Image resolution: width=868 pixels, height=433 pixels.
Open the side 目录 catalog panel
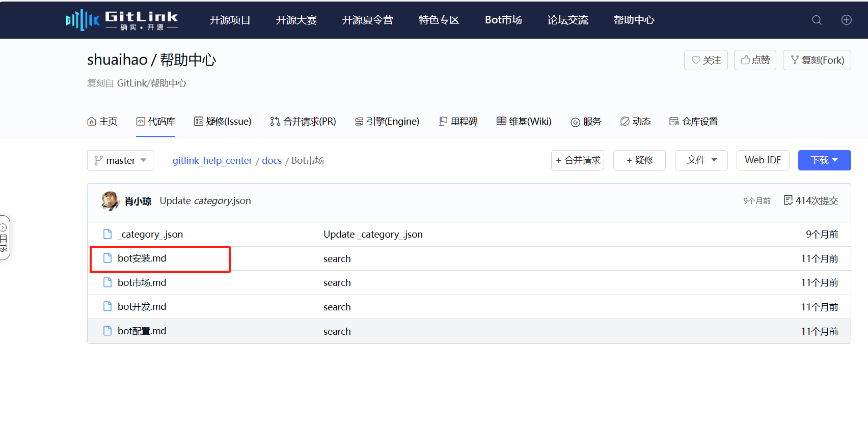[4, 238]
